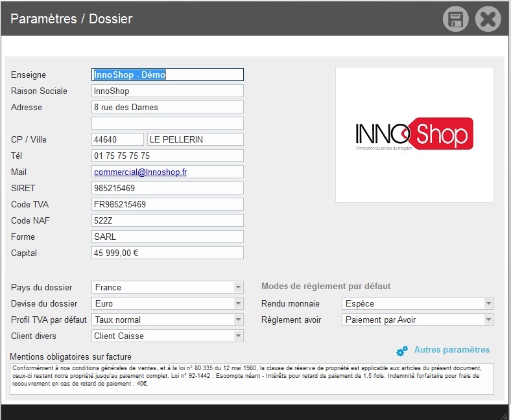The width and height of the screenshot is (511, 420).
Task: Click the Capital field 45 999,00 €
Action: [x=167, y=253]
